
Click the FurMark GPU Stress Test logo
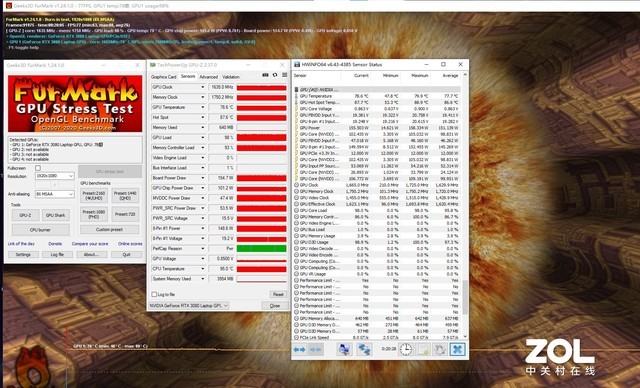click(75, 104)
